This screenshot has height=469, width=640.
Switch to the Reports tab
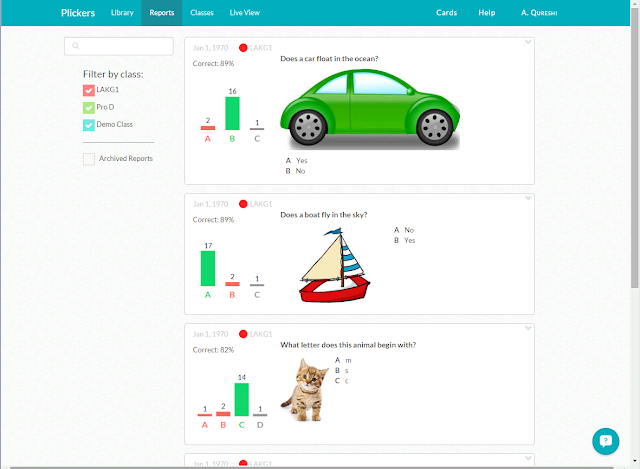coord(162,13)
